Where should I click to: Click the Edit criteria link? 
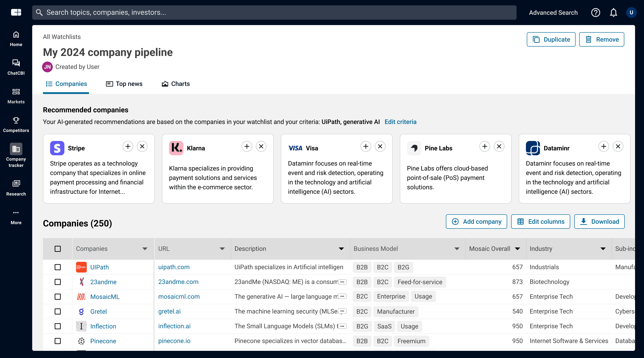(x=400, y=122)
